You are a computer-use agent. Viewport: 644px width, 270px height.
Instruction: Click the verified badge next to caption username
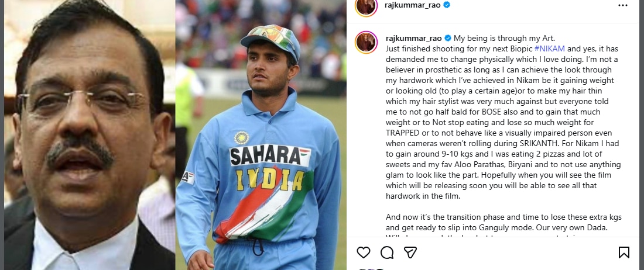pyautogui.click(x=447, y=37)
